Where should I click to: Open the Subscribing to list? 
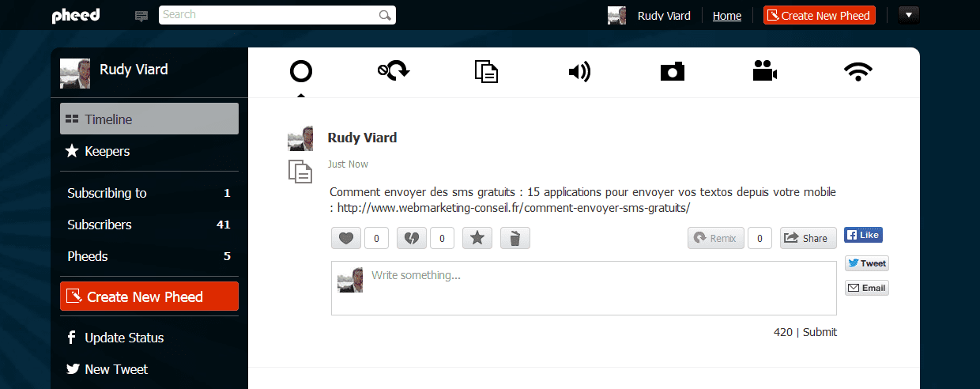pos(149,193)
